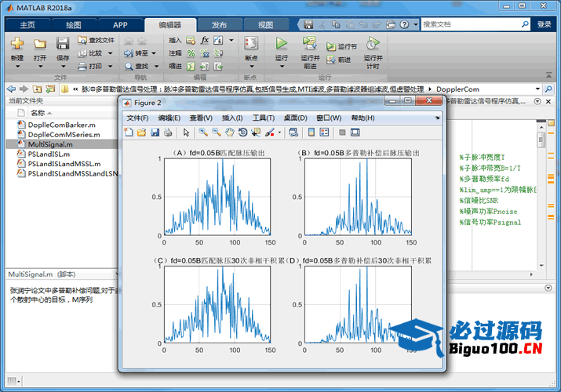The image size is (561, 392).
Task: Open Figure 2 Insert (插入) menu
Action: point(232,118)
